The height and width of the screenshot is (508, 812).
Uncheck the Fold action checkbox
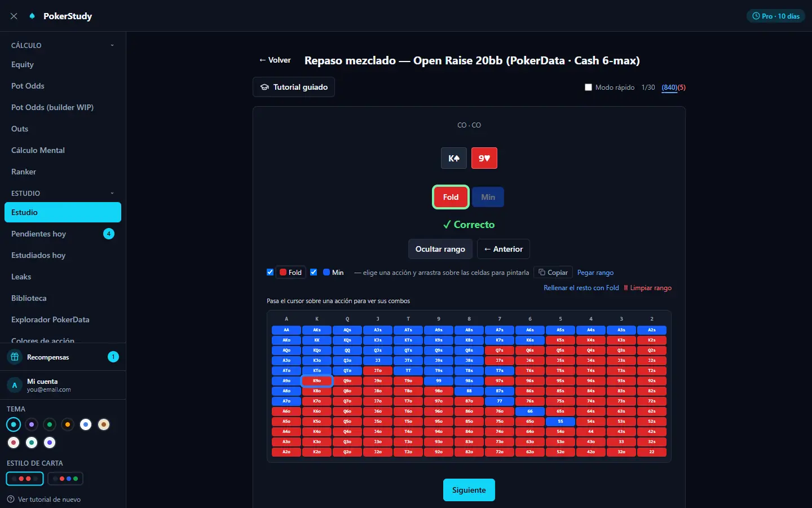pyautogui.click(x=270, y=272)
